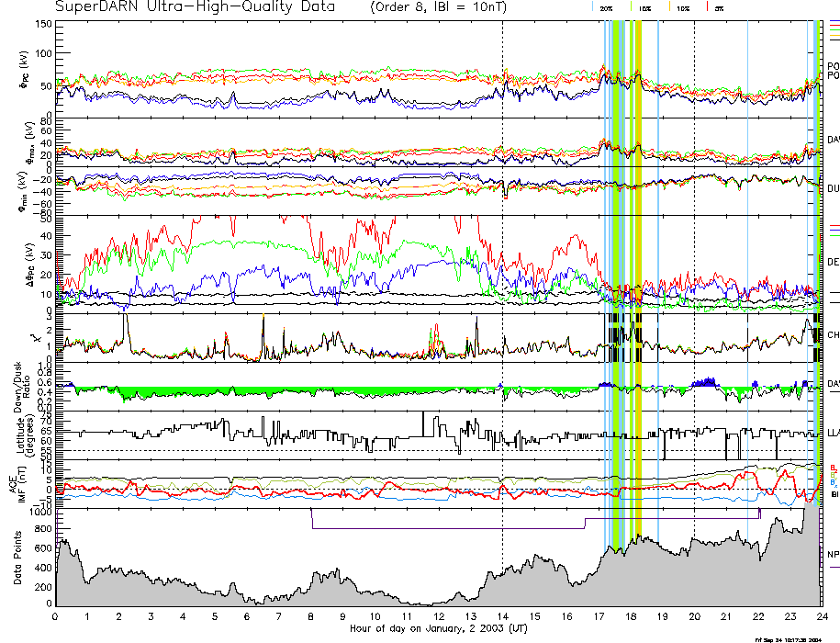
Task: Click the plot timestamp at bottom right
Action: [x=796, y=638]
